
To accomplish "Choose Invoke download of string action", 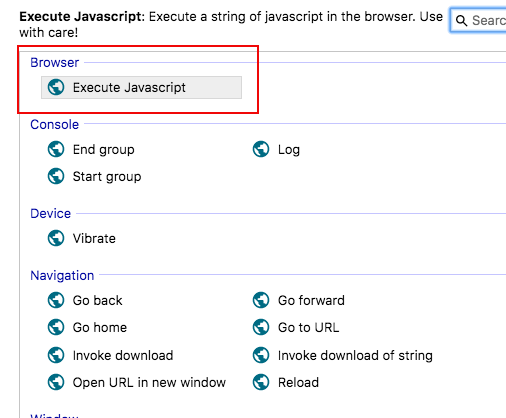I will 343,355.
